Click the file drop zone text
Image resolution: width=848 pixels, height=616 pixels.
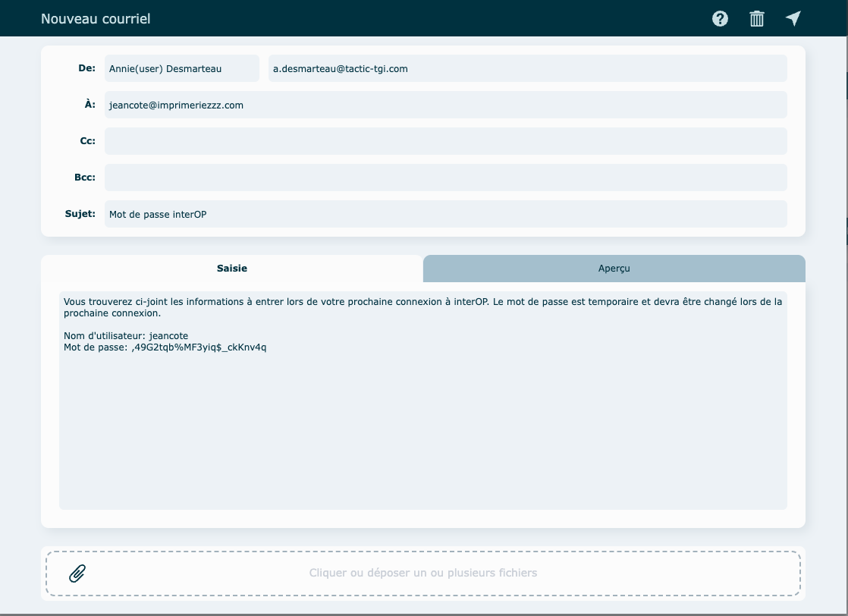[x=422, y=574]
